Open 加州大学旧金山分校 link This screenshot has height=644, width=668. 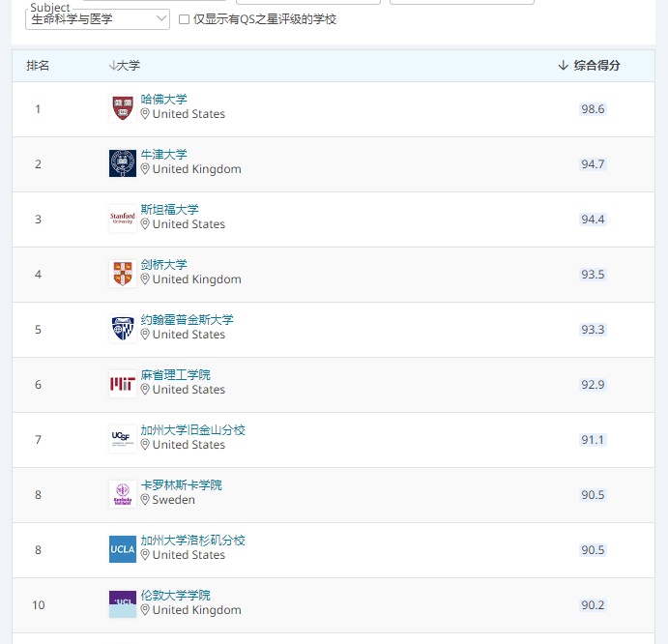[x=193, y=430]
